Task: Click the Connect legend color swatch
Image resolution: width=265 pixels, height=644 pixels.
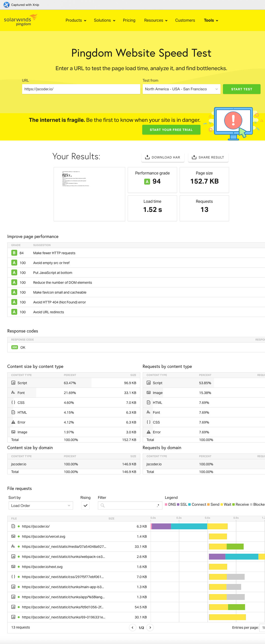Action: pyautogui.click(x=189, y=504)
